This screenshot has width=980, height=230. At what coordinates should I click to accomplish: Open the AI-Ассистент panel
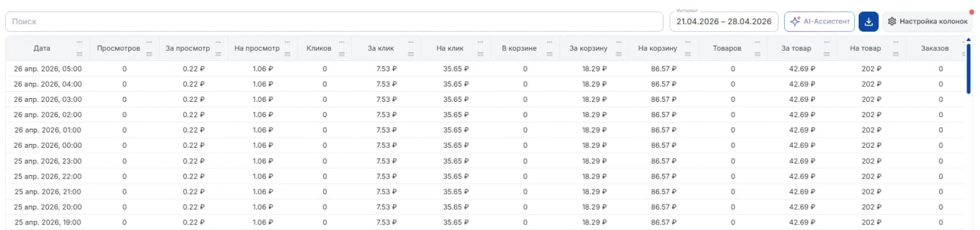coord(819,22)
